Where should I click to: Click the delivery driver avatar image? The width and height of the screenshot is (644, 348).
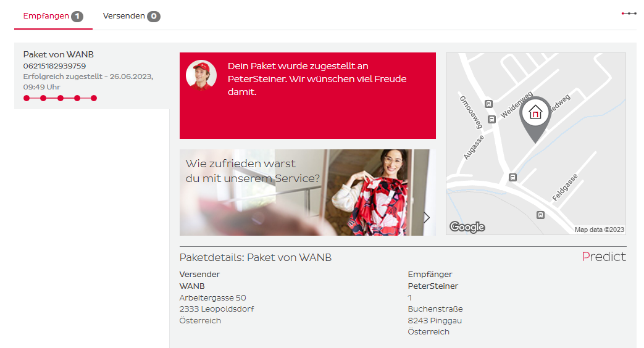tap(201, 75)
